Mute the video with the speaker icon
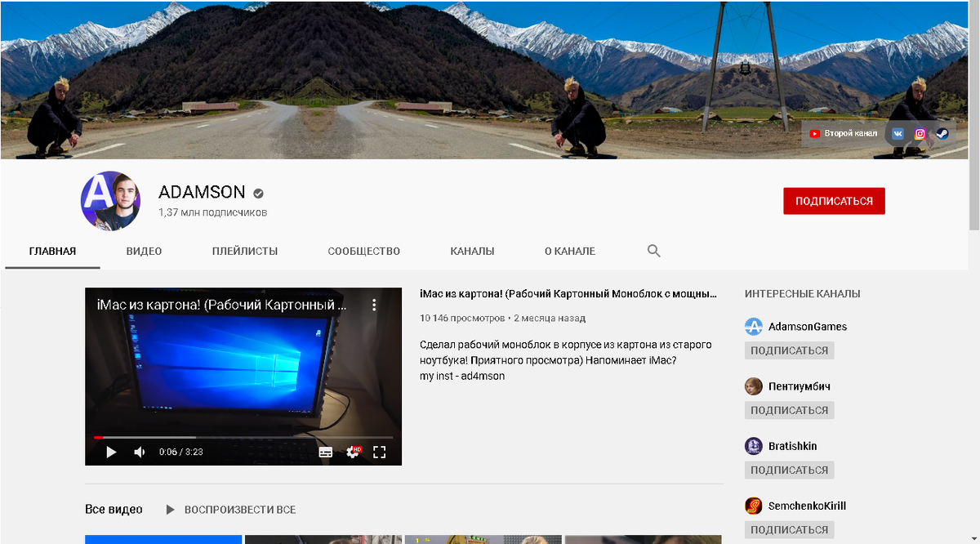980x544 pixels. pyautogui.click(x=140, y=452)
